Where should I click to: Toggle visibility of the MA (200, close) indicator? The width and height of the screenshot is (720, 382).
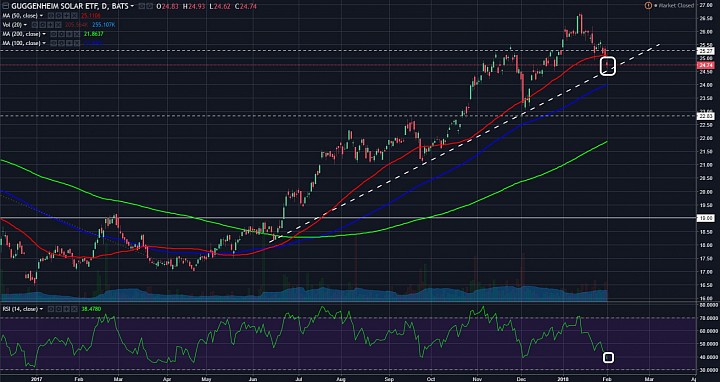coord(54,34)
